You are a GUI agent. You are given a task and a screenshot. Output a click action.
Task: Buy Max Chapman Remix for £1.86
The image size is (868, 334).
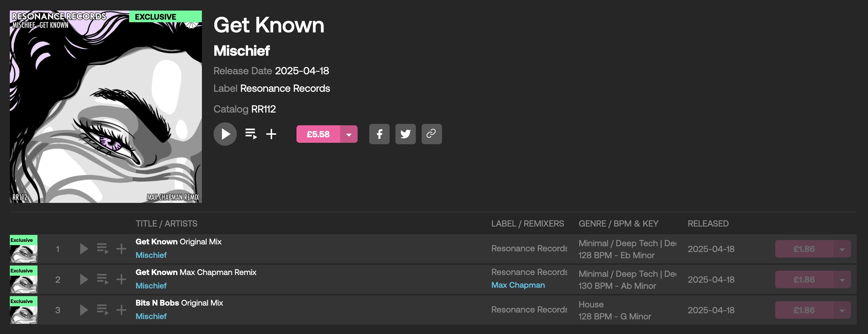pyautogui.click(x=804, y=280)
